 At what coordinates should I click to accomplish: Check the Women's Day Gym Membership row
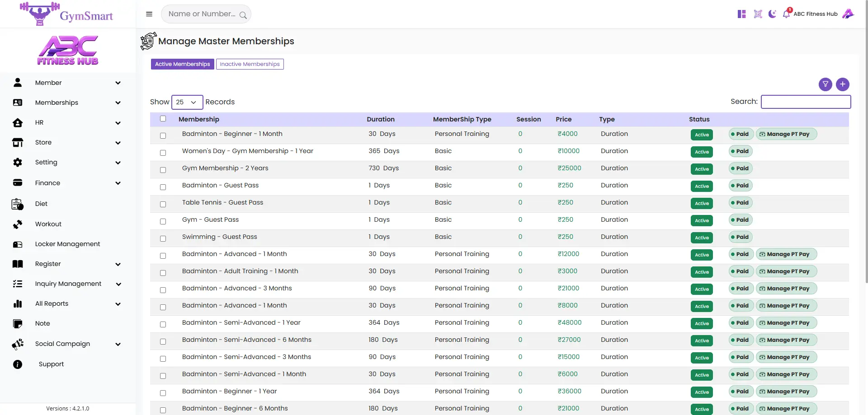coord(163,153)
